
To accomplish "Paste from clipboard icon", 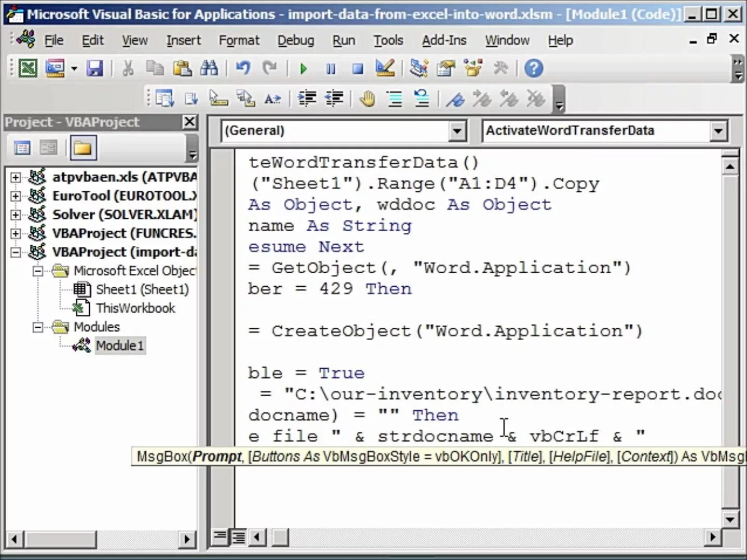I will point(182,68).
